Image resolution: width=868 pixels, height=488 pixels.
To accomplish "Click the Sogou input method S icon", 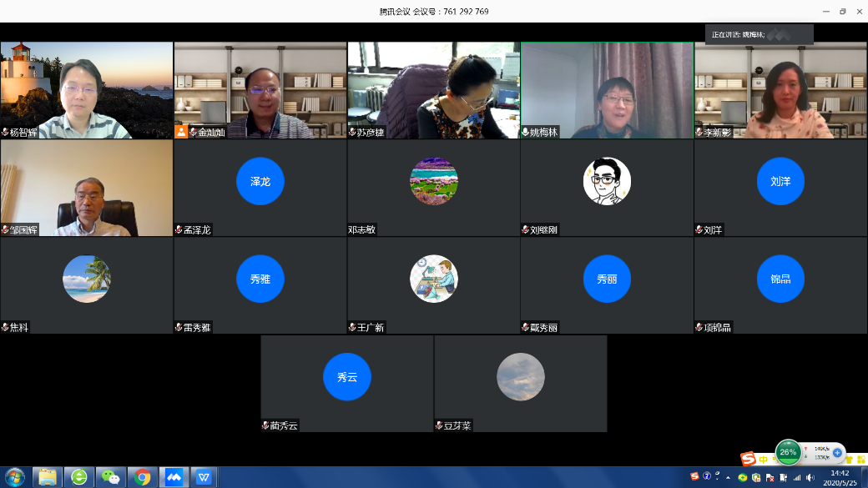I will [749, 458].
